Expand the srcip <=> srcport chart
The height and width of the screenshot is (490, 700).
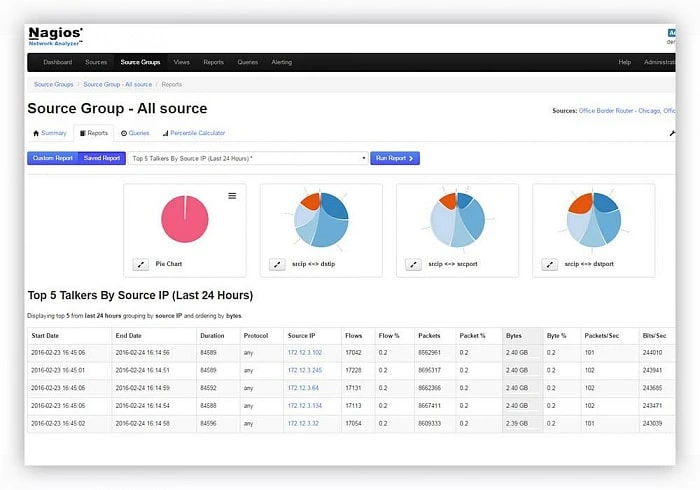click(413, 264)
